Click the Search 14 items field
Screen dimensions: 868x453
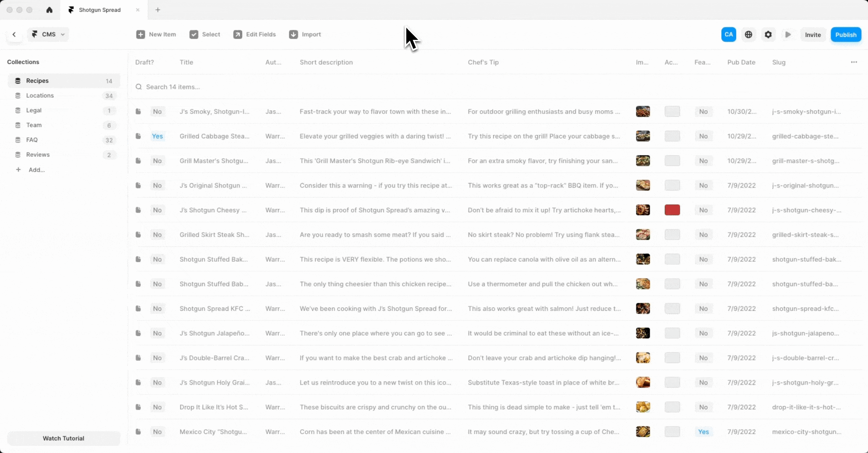pyautogui.click(x=495, y=87)
